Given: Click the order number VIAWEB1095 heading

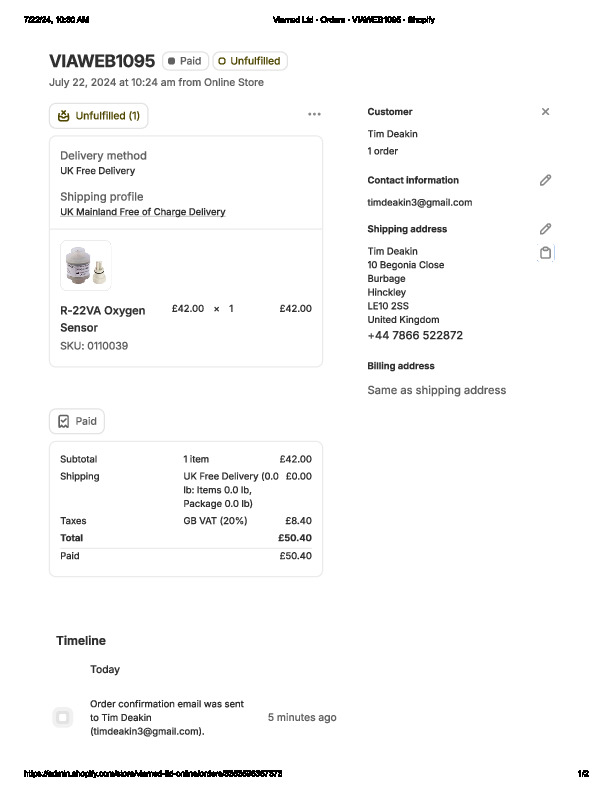Looking at the screenshot, I should 101,61.
